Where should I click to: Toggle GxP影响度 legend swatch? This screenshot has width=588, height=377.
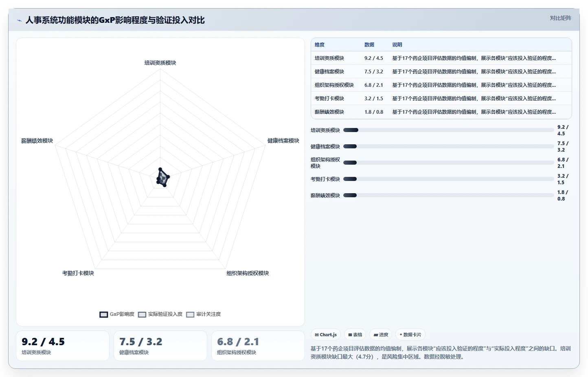(104, 314)
